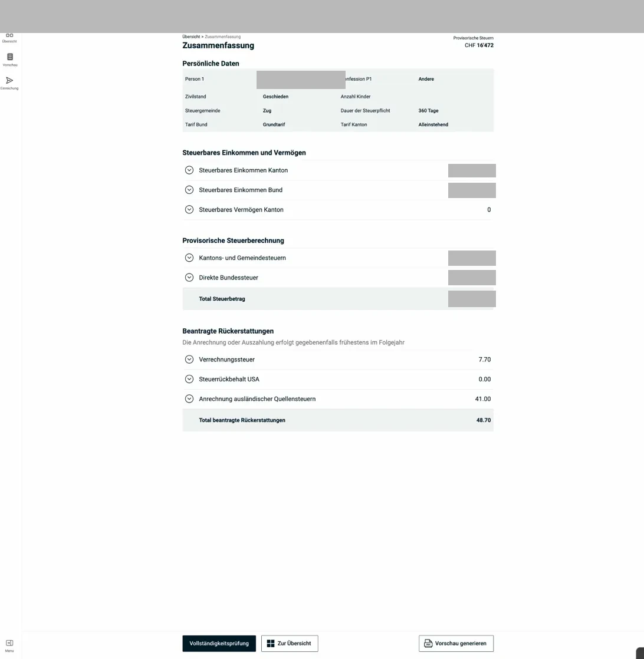Click the Menu icon at bottom left
644x659 pixels.
(9, 644)
